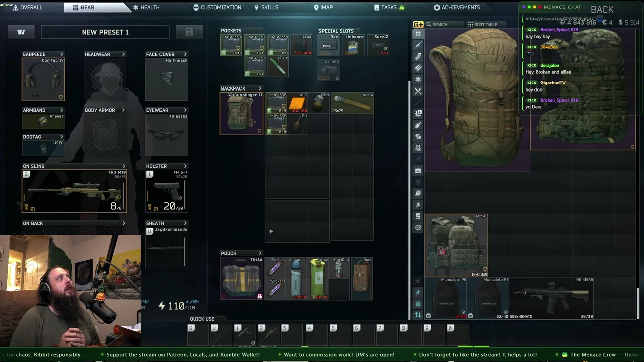
Task: Filter stash by barter refresh-arrows icon
Action: pos(418,137)
